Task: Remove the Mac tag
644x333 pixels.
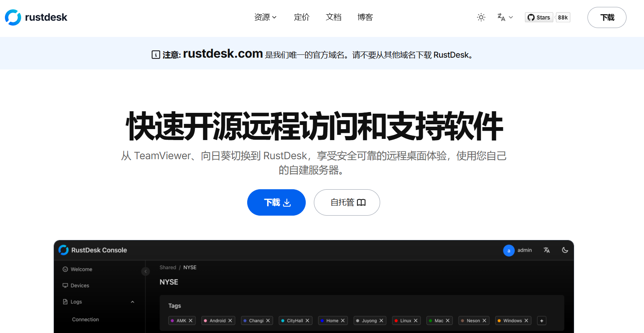Action: coord(448,321)
